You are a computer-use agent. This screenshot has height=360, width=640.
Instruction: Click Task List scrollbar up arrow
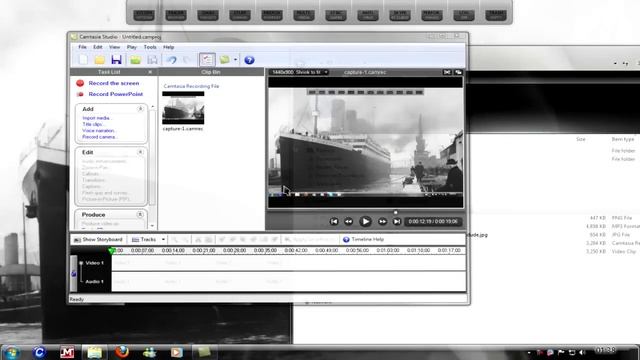(153, 107)
